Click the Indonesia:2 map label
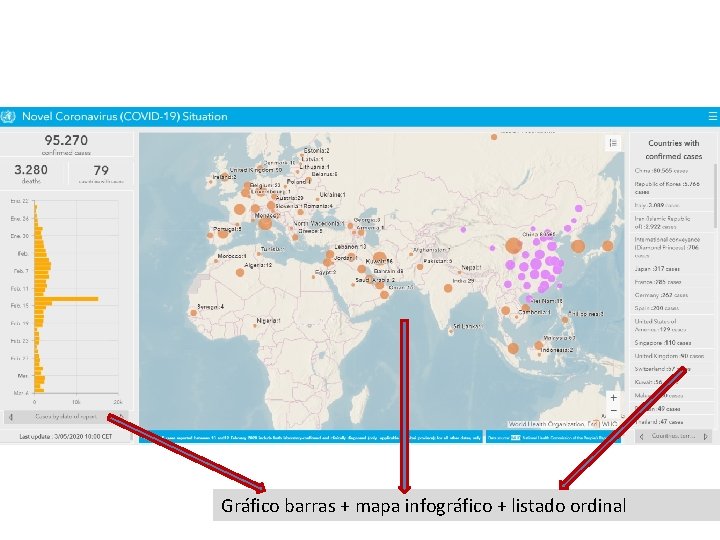Screen dimensions: 720x540 (557, 350)
